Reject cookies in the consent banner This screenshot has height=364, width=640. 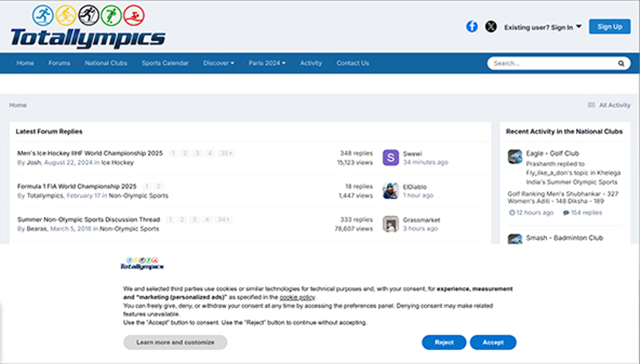pos(444,342)
